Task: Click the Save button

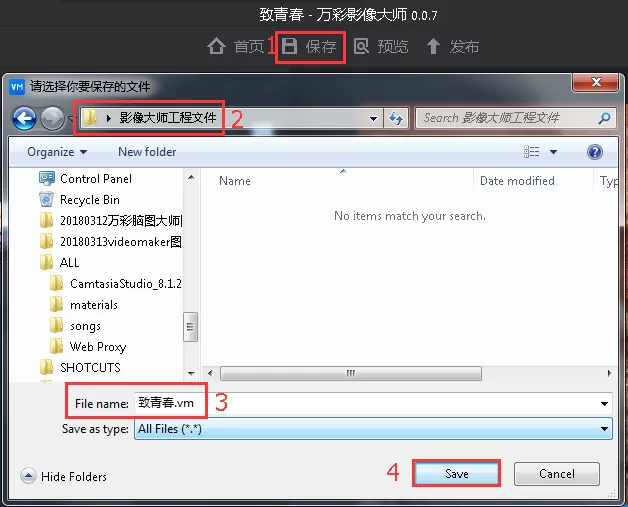Action: [x=457, y=474]
